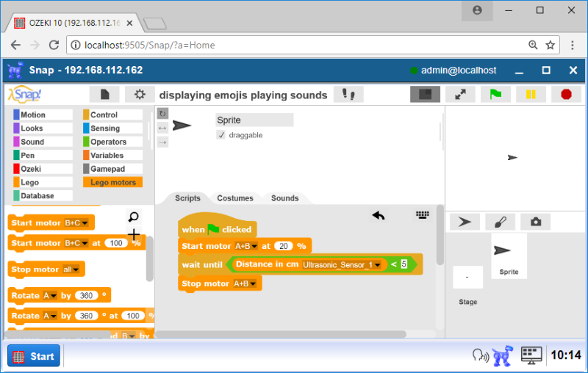The height and width of the screenshot is (373, 588).
Task: Toggle the footsteps single-stepping button
Action: (348, 94)
